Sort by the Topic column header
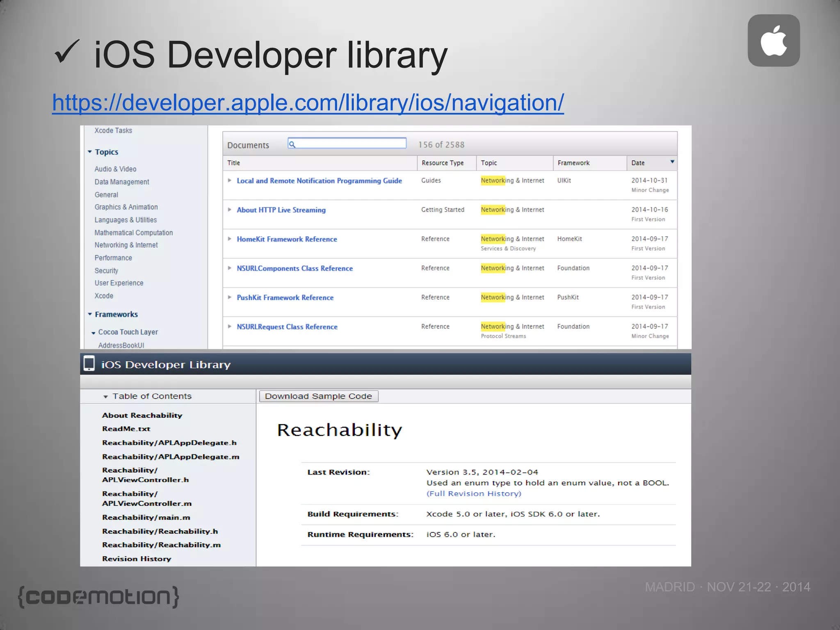Image resolution: width=840 pixels, height=630 pixels. [515, 163]
